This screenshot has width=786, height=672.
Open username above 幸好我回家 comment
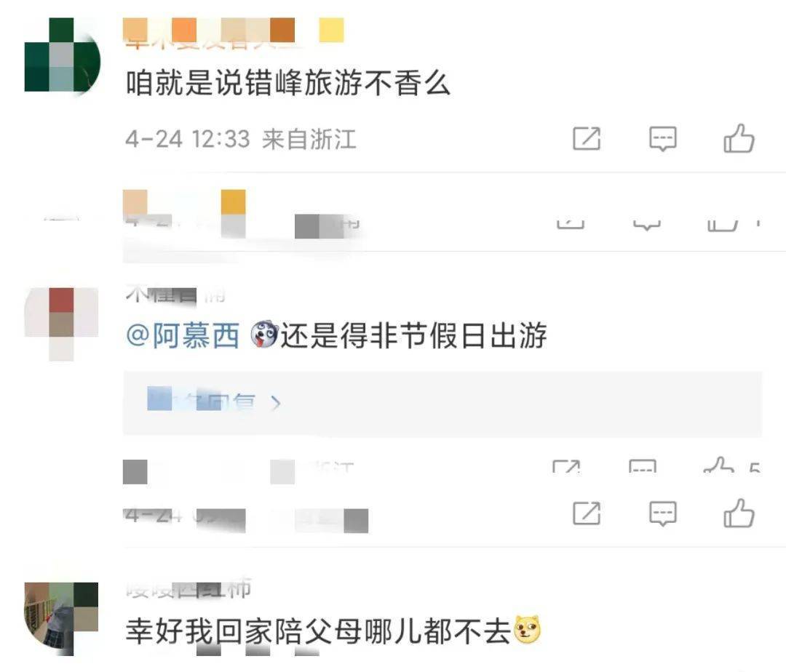(x=188, y=589)
